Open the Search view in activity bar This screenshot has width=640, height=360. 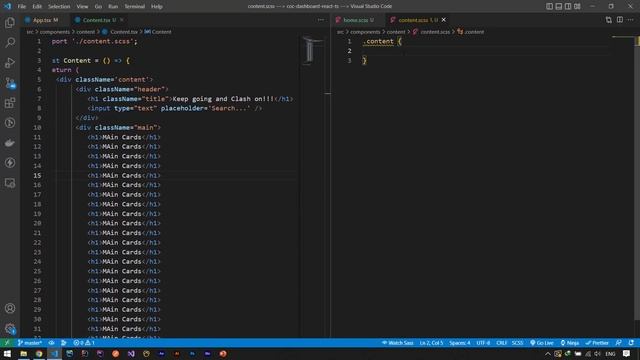click(x=10, y=42)
